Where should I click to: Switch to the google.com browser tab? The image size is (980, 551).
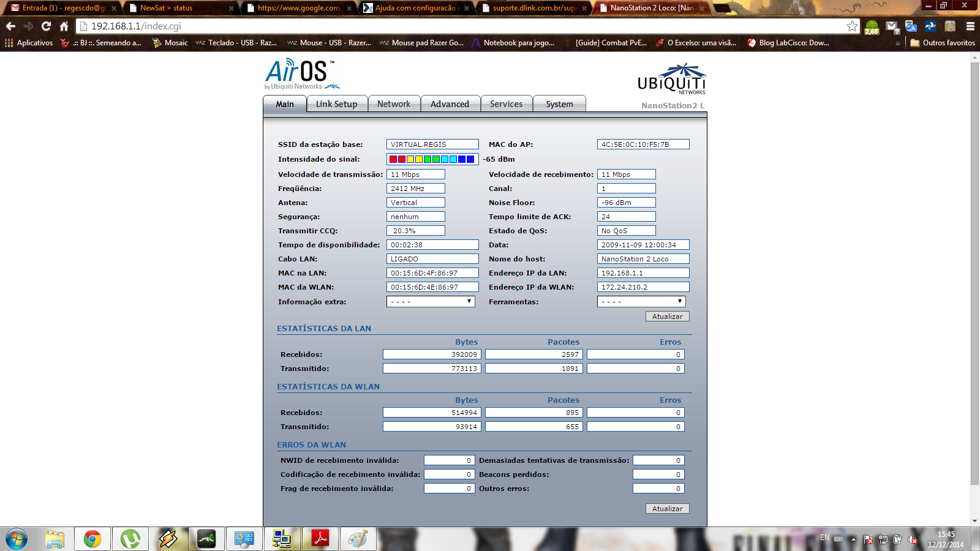(x=298, y=8)
